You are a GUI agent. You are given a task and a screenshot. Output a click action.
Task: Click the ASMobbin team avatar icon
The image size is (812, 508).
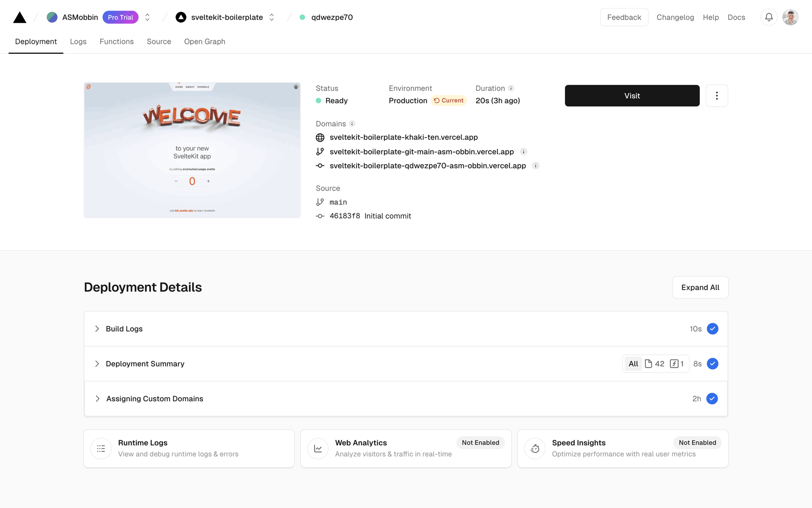pos(52,17)
